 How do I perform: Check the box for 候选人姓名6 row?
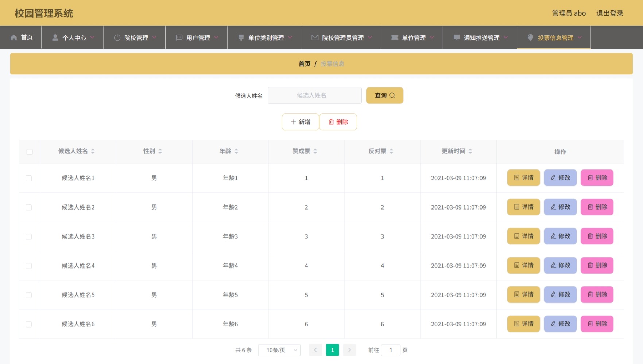(x=29, y=324)
